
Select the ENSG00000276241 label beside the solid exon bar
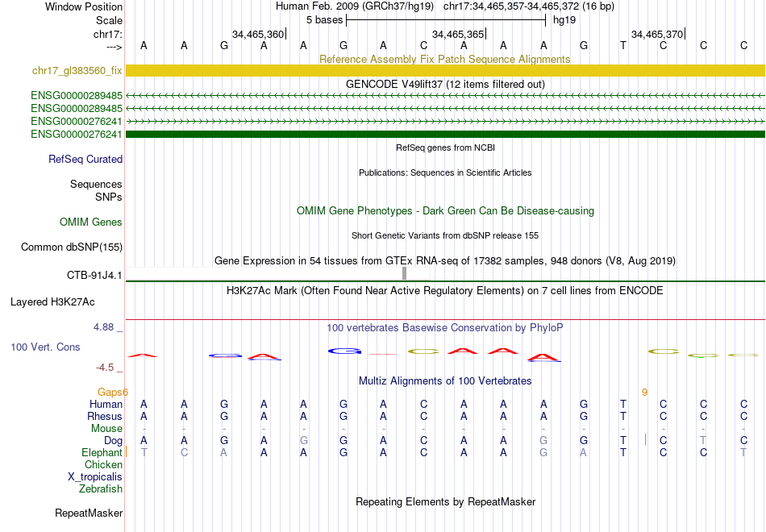coord(77,134)
